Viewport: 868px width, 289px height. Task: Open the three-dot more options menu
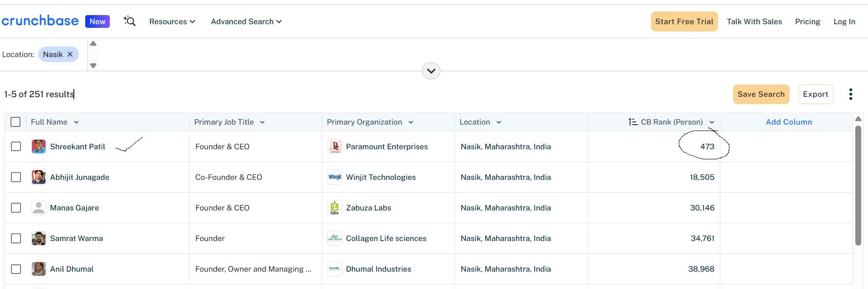(x=851, y=94)
